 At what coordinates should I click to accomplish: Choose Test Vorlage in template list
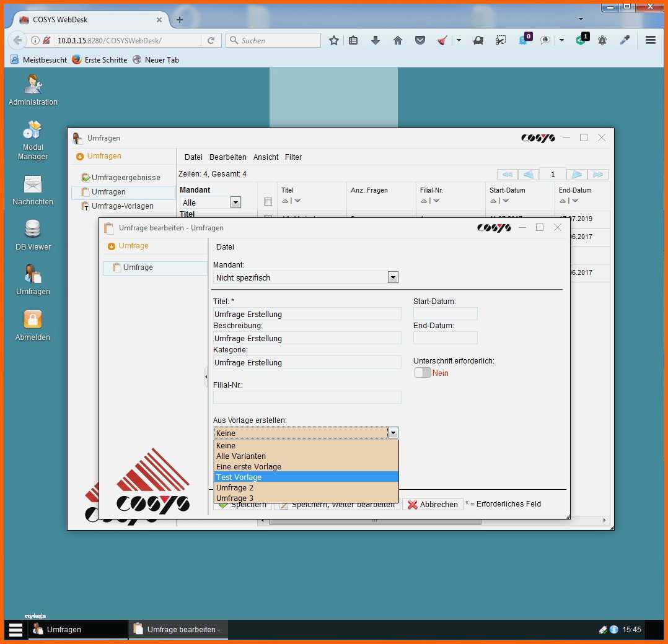[306, 477]
